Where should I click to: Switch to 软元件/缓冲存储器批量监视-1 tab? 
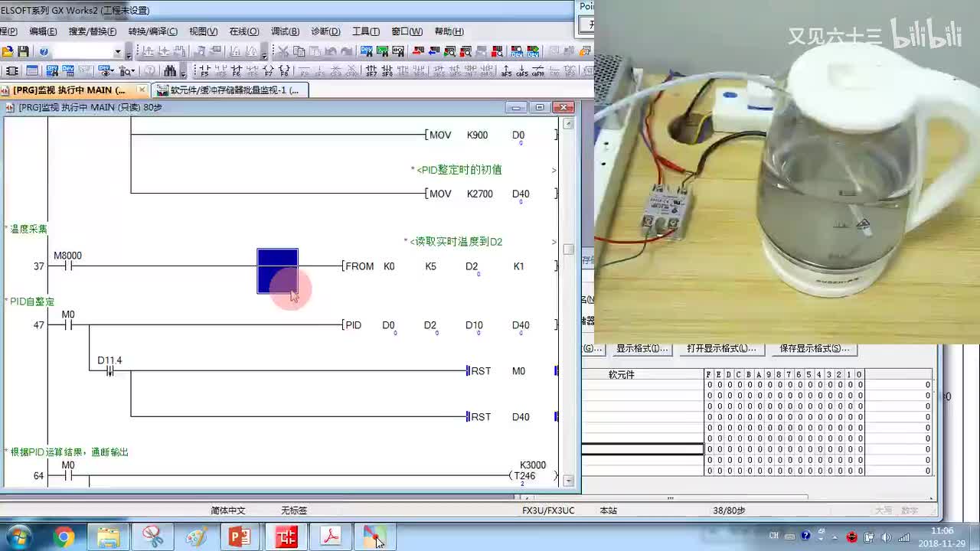point(228,90)
